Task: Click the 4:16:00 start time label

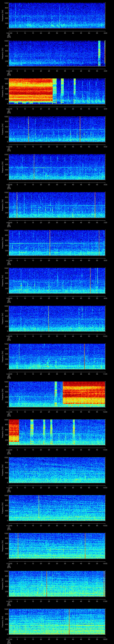Action: click(x=9, y=601)
